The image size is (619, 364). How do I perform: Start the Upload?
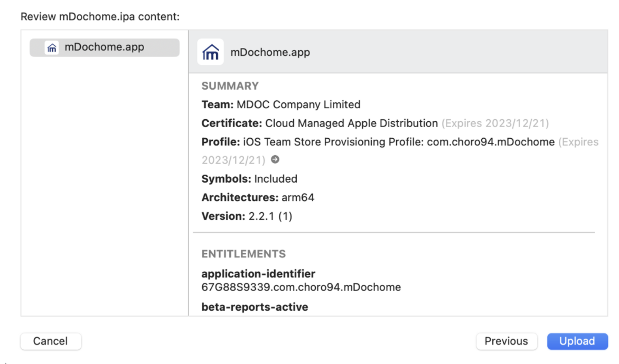tap(577, 341)
